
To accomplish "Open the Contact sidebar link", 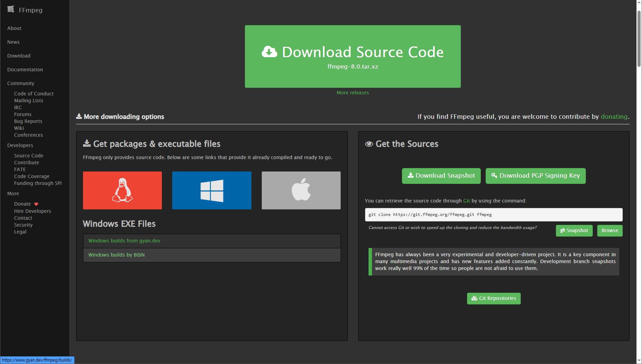I will (x=23, y=218).
